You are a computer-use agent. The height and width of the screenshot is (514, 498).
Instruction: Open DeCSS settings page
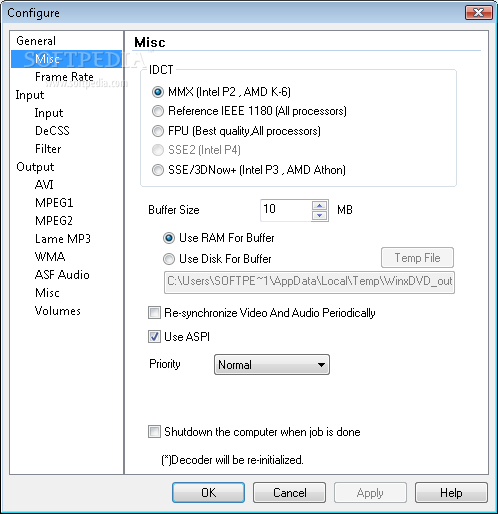(52, 131)
